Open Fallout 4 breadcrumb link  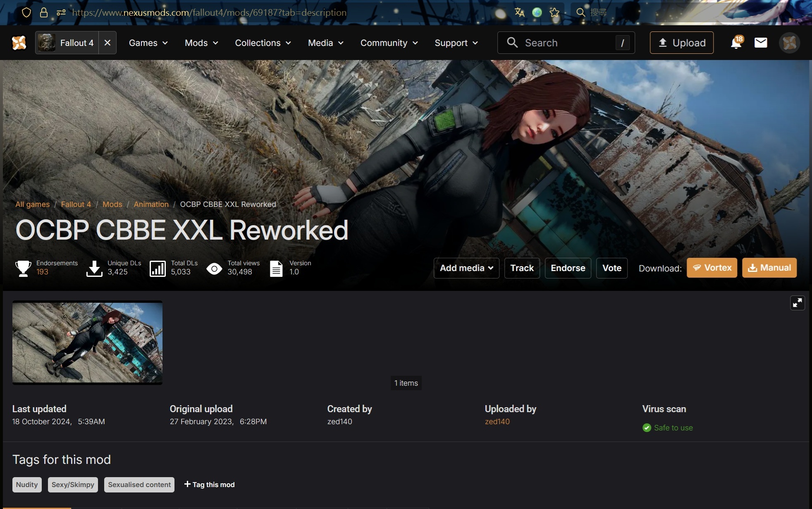76,204
